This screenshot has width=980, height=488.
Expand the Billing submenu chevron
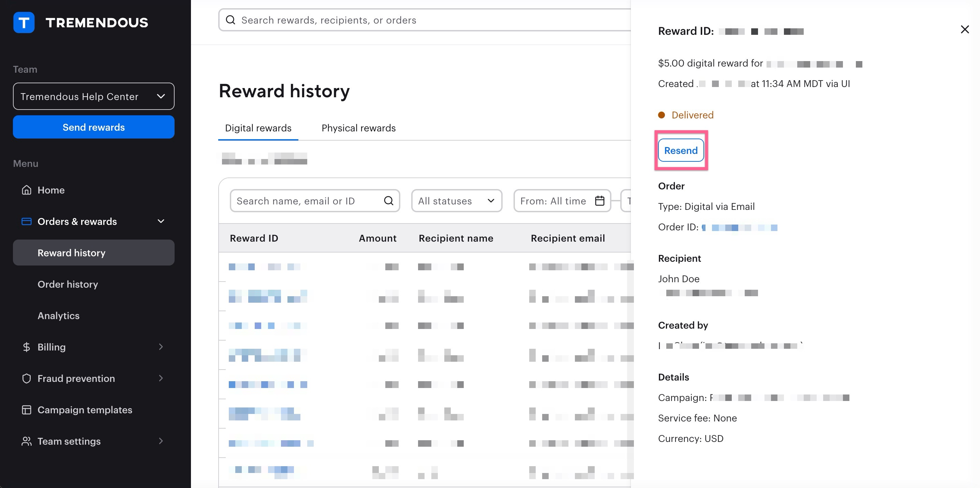(x=161, y=347)
